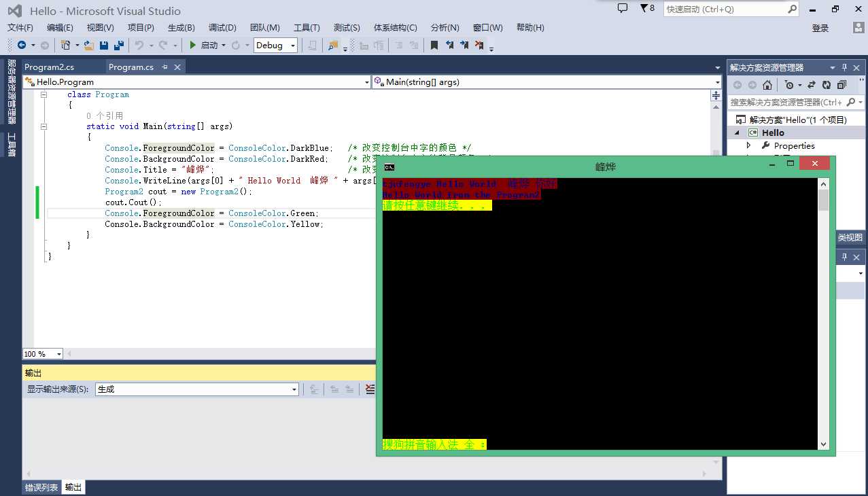
Task: Click the Save All icon
Action: [x=119, y=45]
